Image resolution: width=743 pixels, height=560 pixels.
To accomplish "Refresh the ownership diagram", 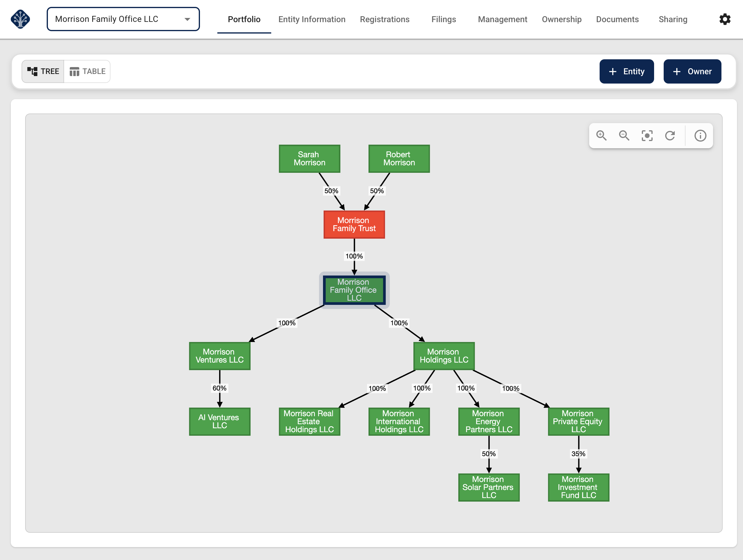I will coord(670,136).
